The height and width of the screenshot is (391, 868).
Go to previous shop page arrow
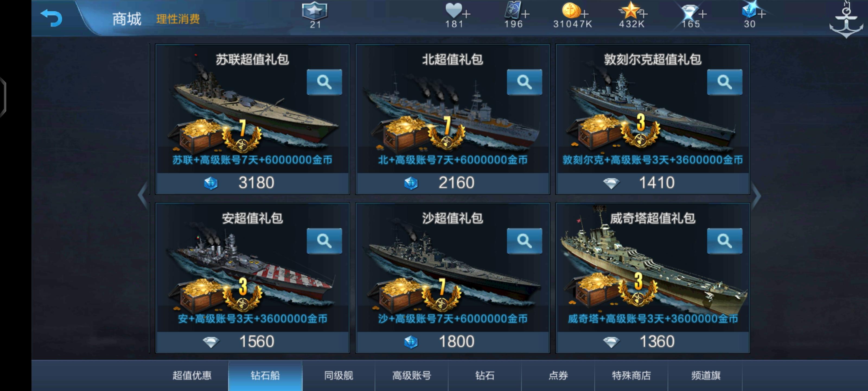tap(143, 195)
